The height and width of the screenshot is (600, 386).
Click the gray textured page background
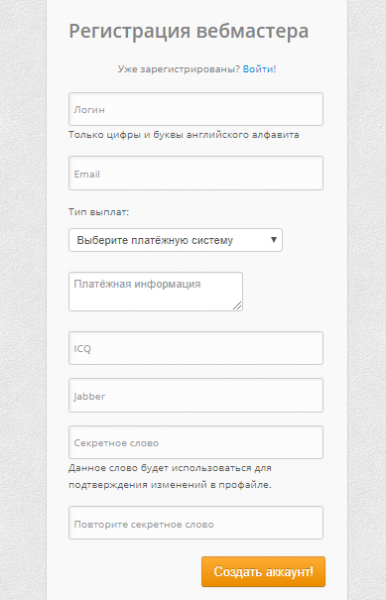(x=23, y=298)
